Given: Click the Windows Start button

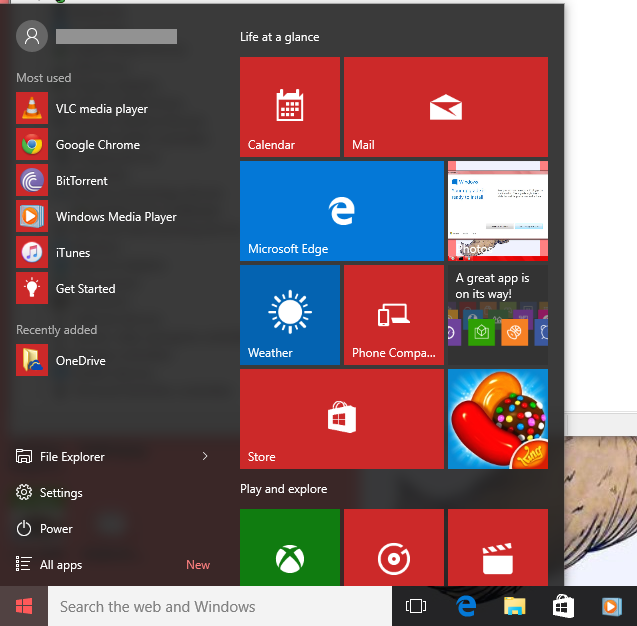Looking at the screenshot, I should (24, 606).
